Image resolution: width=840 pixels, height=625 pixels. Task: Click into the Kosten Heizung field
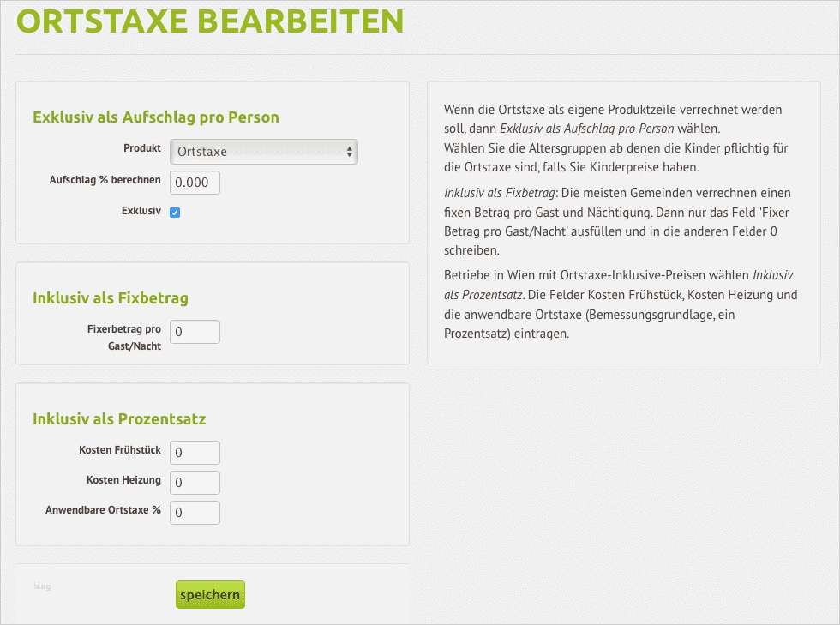coord(195,483)
